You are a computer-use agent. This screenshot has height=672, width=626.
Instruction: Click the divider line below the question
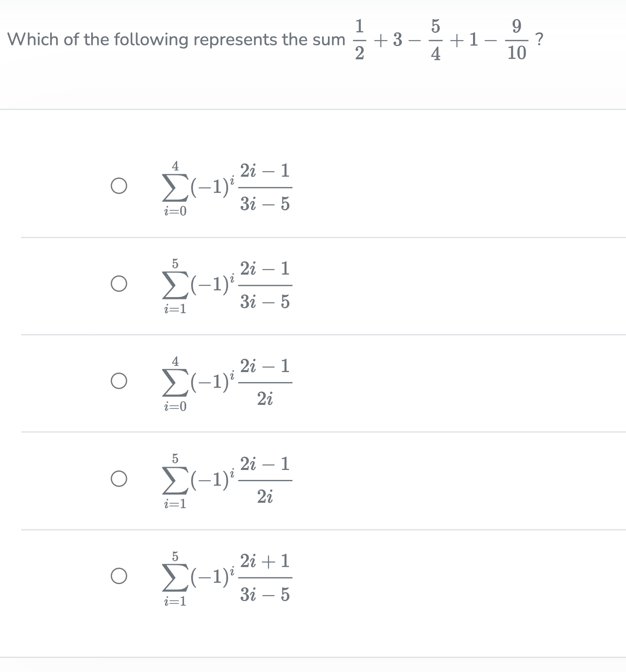[x=313, y=109]
